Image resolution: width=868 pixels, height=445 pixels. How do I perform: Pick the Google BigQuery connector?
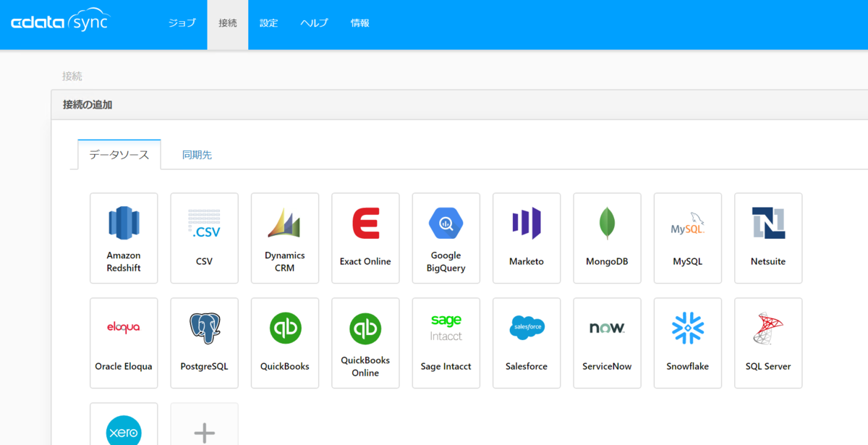(x=446, y=238)
